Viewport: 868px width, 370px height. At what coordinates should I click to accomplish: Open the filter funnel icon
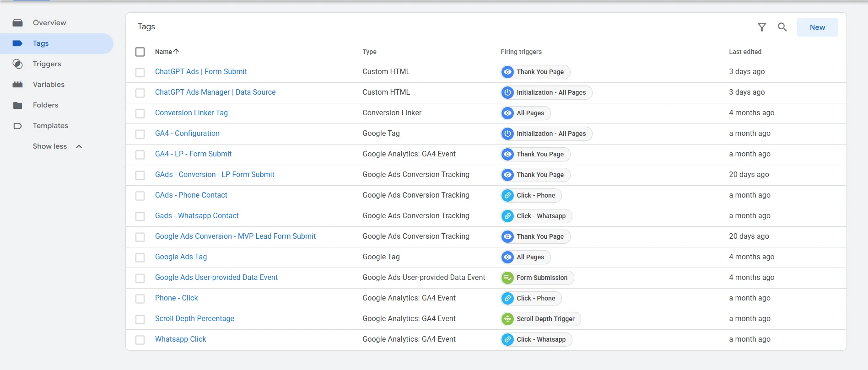point(762,27)
